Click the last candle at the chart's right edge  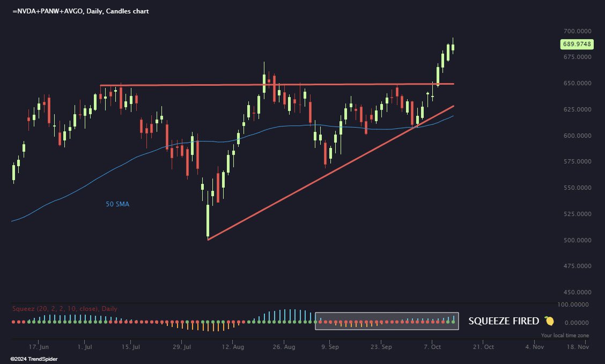point(453,47)
